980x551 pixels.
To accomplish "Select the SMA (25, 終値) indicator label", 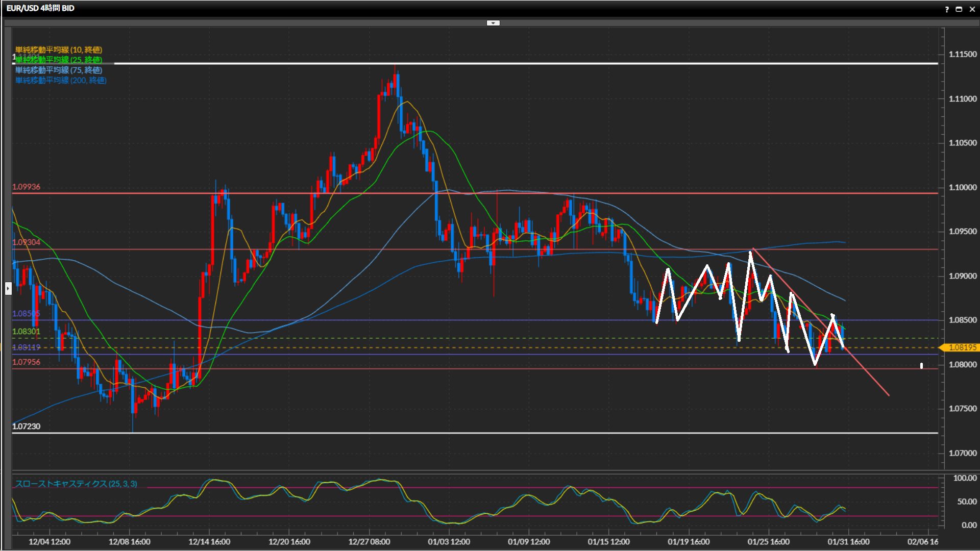I will coord(59,60).
